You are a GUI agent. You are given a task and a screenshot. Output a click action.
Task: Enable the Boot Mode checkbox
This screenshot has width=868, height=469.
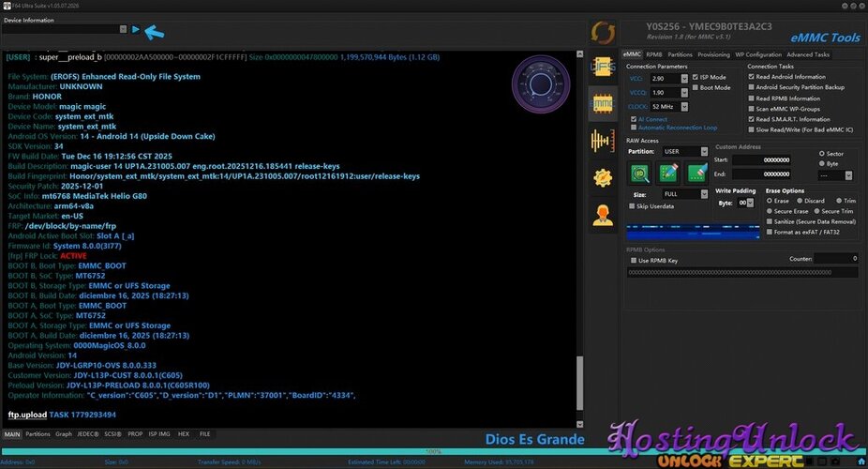pyautogui.click(x=696, y=87)
